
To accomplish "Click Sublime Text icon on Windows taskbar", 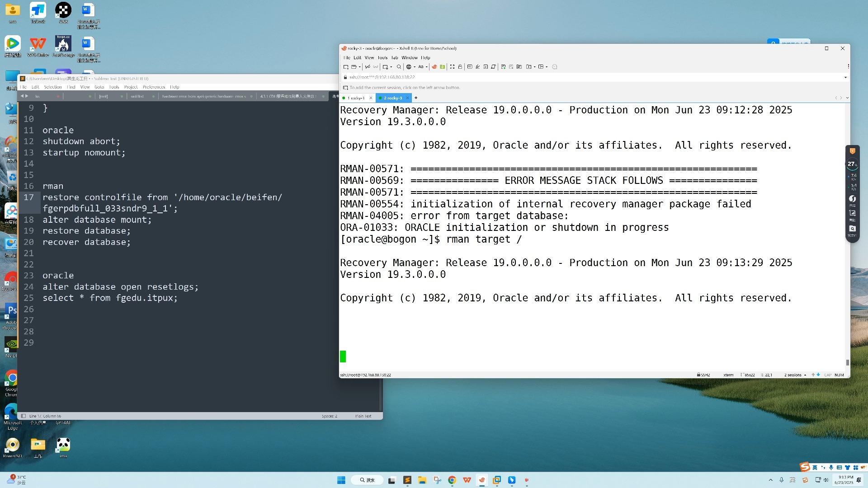I will pyautogui.click(x=407, y=480).
